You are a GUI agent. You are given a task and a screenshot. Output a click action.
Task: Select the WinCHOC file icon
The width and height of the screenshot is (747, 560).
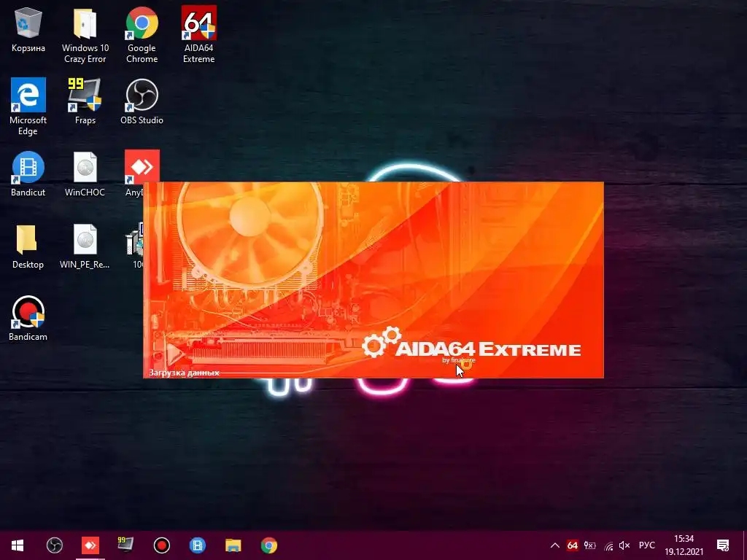85,174
